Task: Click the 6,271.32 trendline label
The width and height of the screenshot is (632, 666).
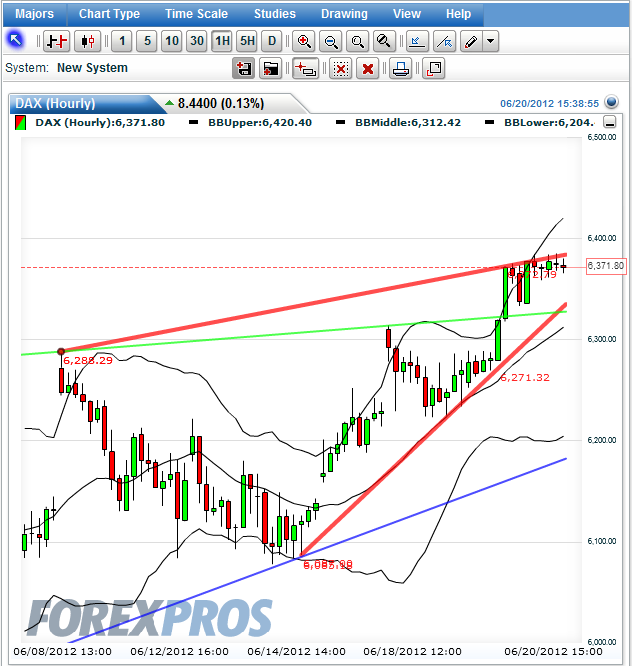Action: [525, 378]
